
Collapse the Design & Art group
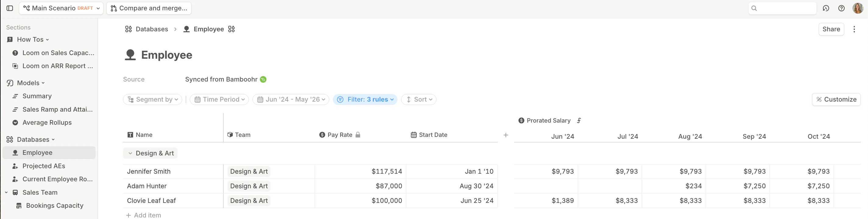point(130,153)
